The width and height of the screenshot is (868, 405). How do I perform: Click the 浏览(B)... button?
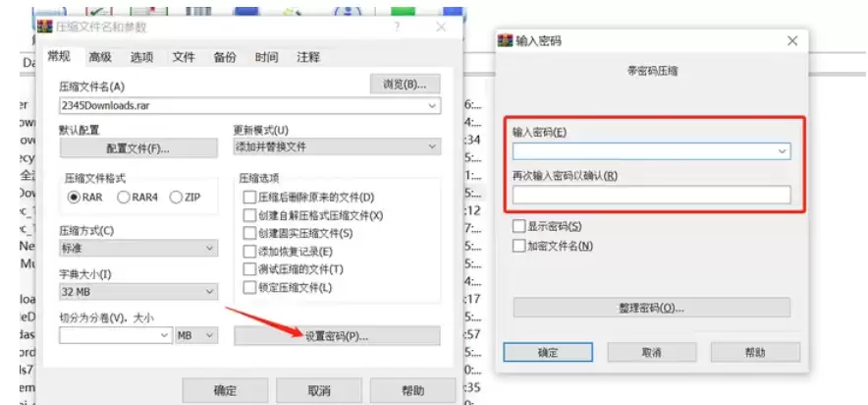point(406,85)
